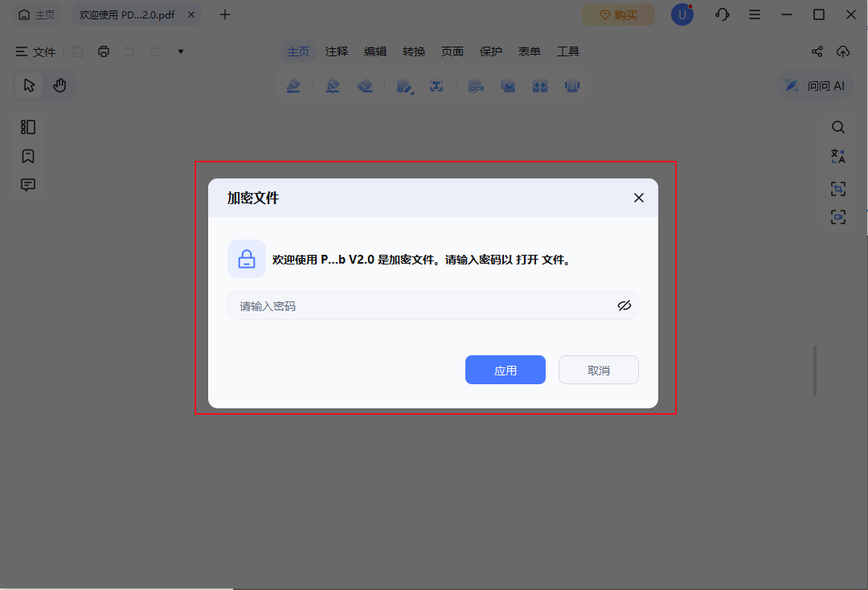The height and width of the screenshot is (590, 868).
Task: Switch to the 保护 ribbon tab
Action: coord(490,51)
